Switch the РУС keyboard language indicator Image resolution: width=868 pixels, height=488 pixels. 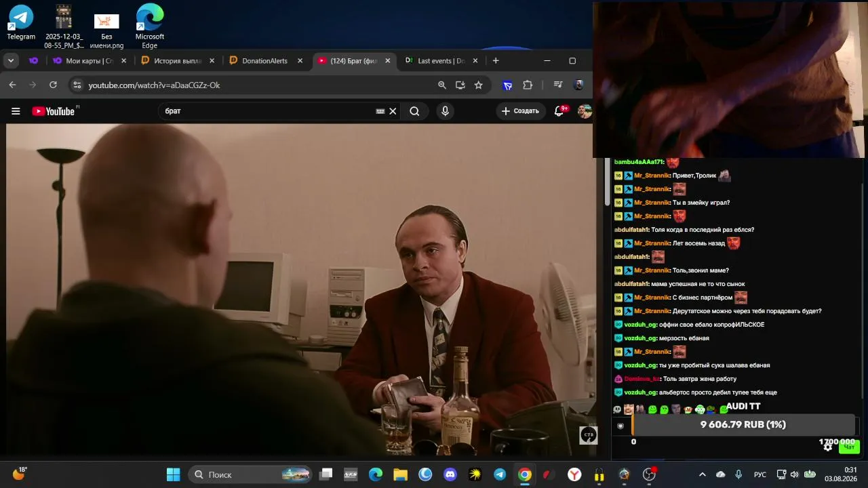[x=760, y=474]
